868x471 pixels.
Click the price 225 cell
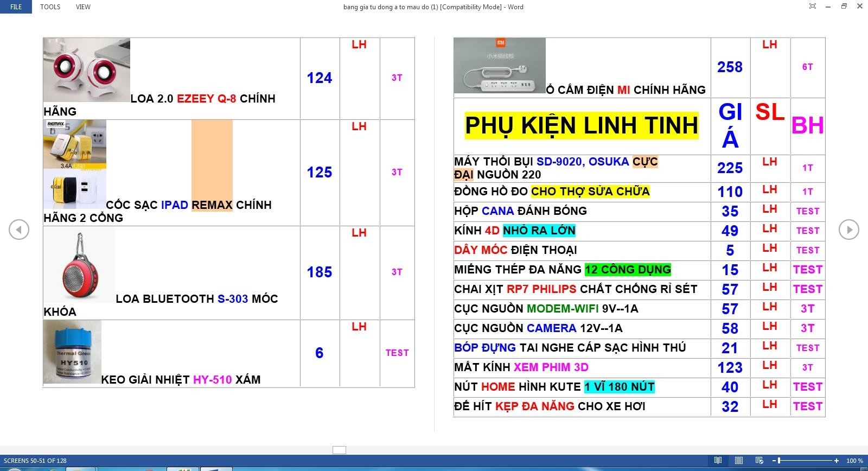point(730,168)
